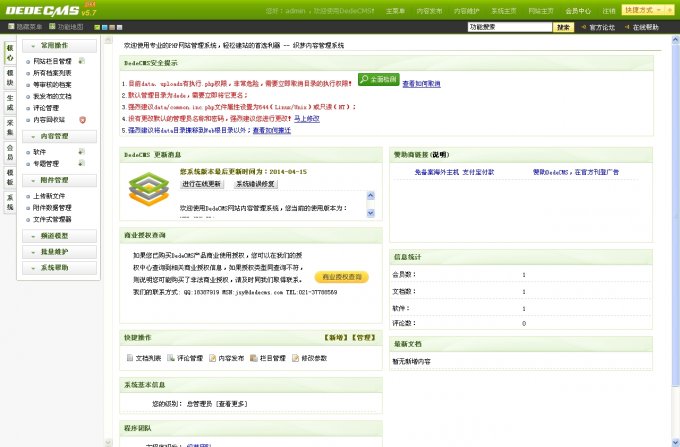
Task: Click the 评论管理 shortcut icon
Action: pyautogui.click(x=171, y=358)
